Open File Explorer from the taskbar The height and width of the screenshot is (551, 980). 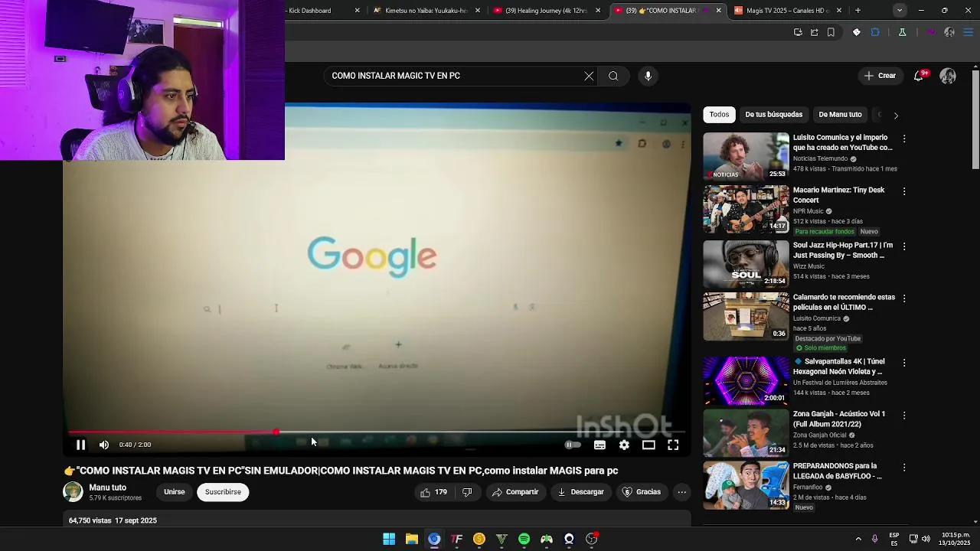[x=411, y=539]
